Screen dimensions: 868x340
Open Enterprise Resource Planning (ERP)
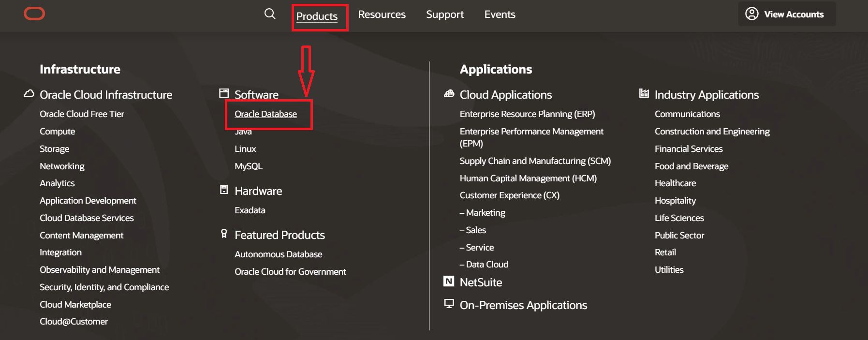[x=527, y=114]
